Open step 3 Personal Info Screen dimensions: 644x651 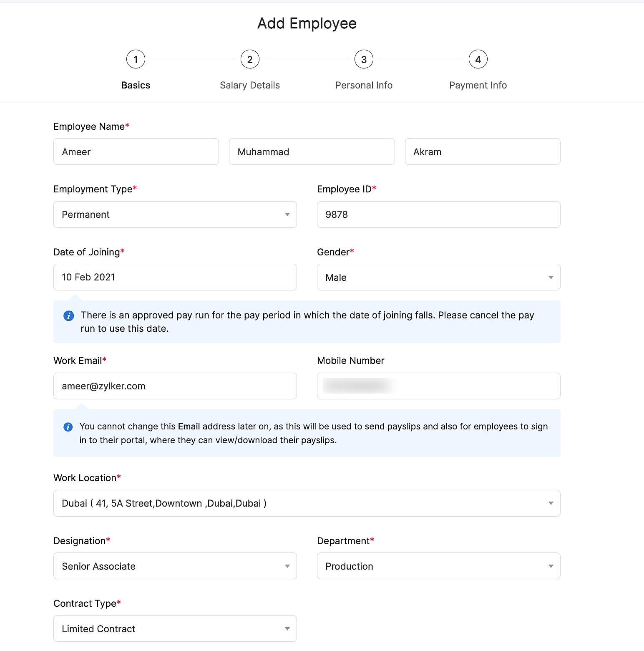point(364,59)
